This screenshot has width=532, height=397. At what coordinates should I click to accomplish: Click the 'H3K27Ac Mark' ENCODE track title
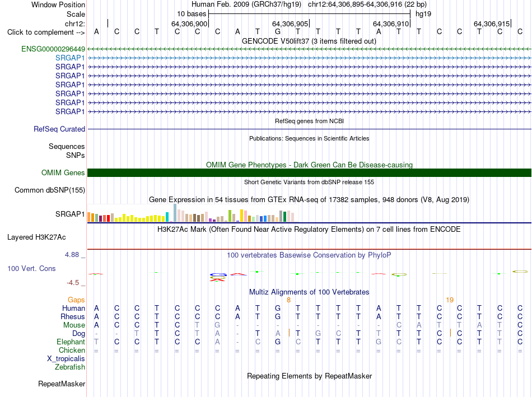pyautogui.click(x=309, y=230)
